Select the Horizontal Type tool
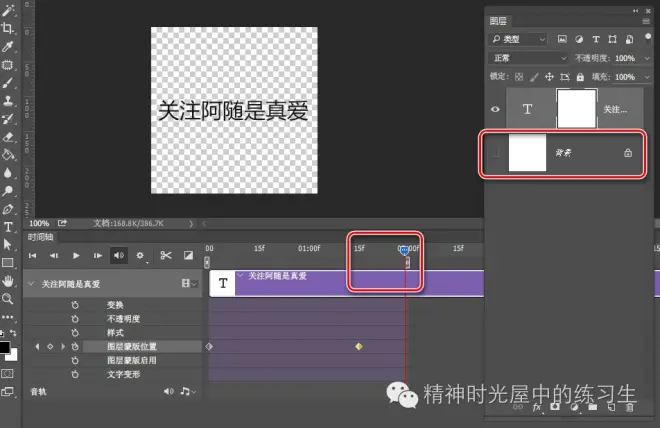The image size is (660, 428). (x=8, y=227)
